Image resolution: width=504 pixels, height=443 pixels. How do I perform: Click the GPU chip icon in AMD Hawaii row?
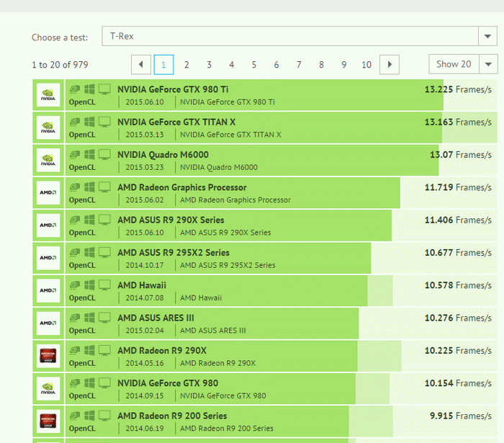click(75, 285)
